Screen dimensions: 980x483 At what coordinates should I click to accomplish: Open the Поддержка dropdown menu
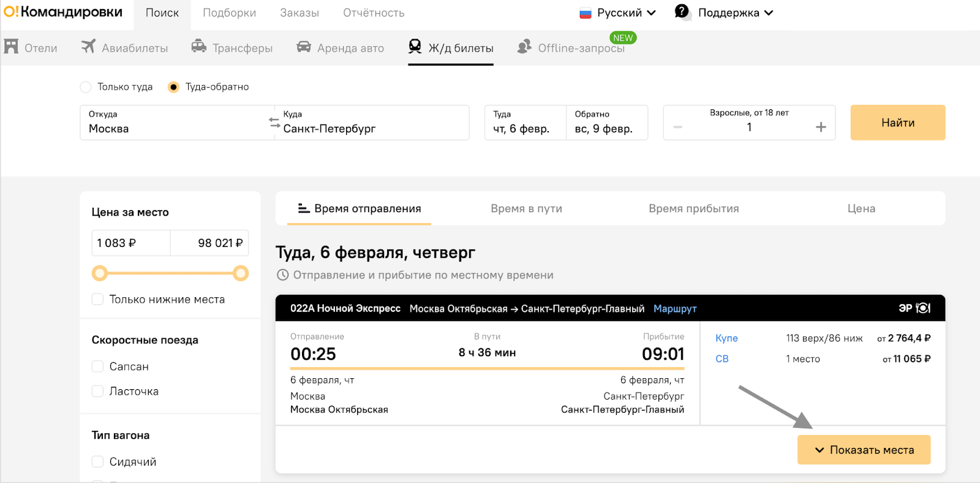(x=724, y=12)
